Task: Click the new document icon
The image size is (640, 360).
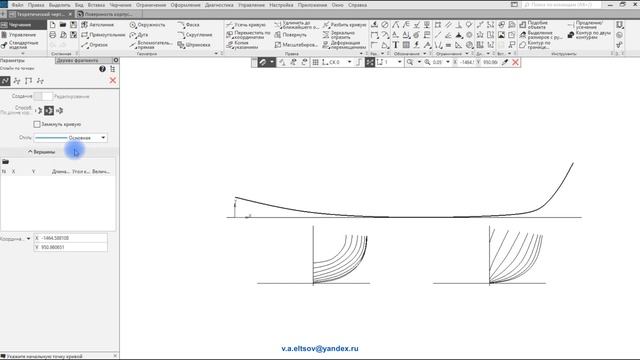Action: click(52, 25)
